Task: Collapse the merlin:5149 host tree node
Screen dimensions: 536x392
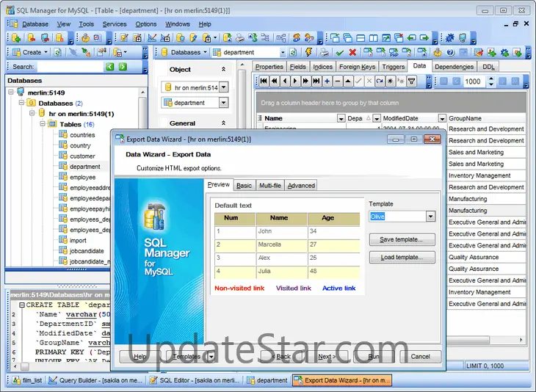Action: [x=11, y=92]
